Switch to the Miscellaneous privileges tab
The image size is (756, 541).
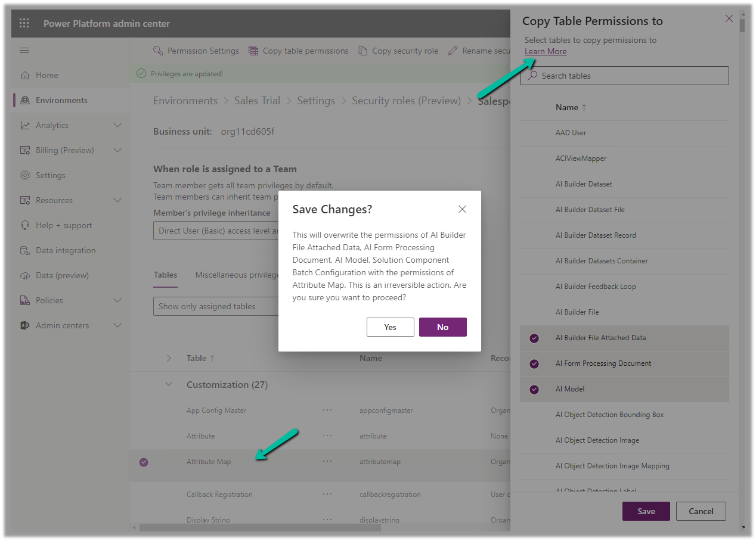[x=237, y=275]
